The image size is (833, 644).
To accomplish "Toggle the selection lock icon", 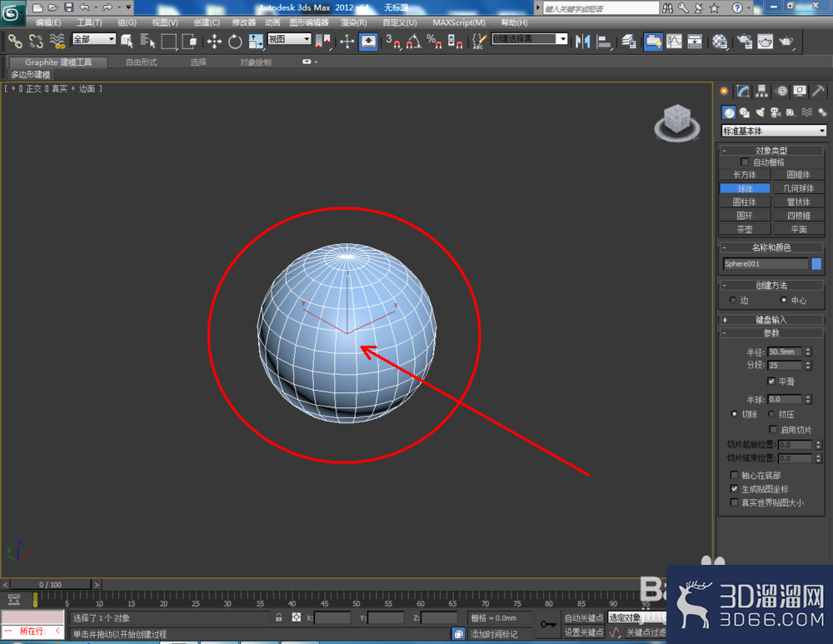I will (278, 617).
